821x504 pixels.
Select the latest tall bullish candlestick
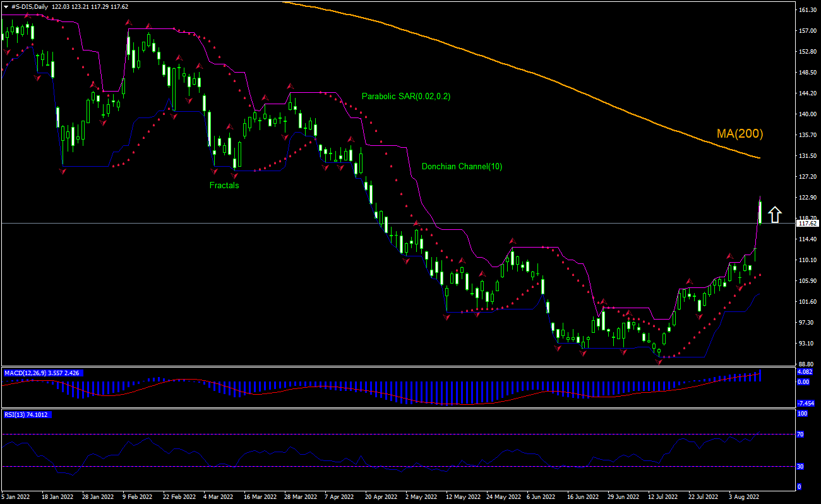point(760,212)
